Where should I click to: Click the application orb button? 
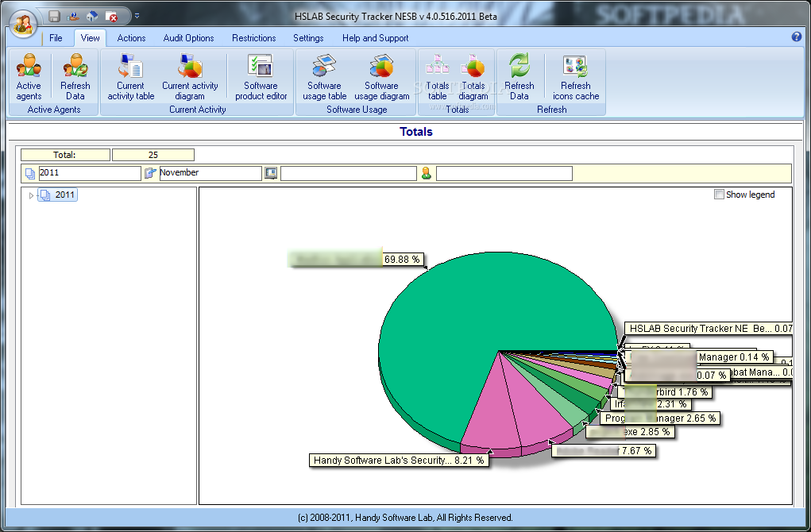pos(23,23)
